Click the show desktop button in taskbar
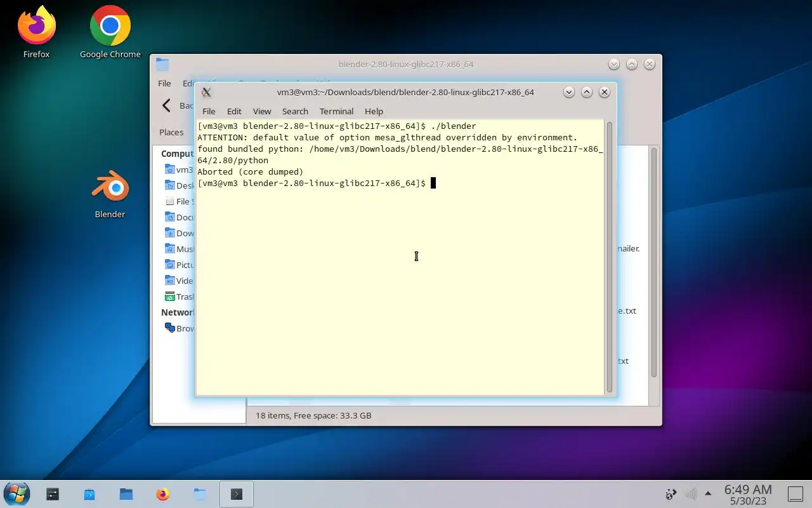Image resolution: width=812 pixels, height=508 pixels. (x=796, y=494)
